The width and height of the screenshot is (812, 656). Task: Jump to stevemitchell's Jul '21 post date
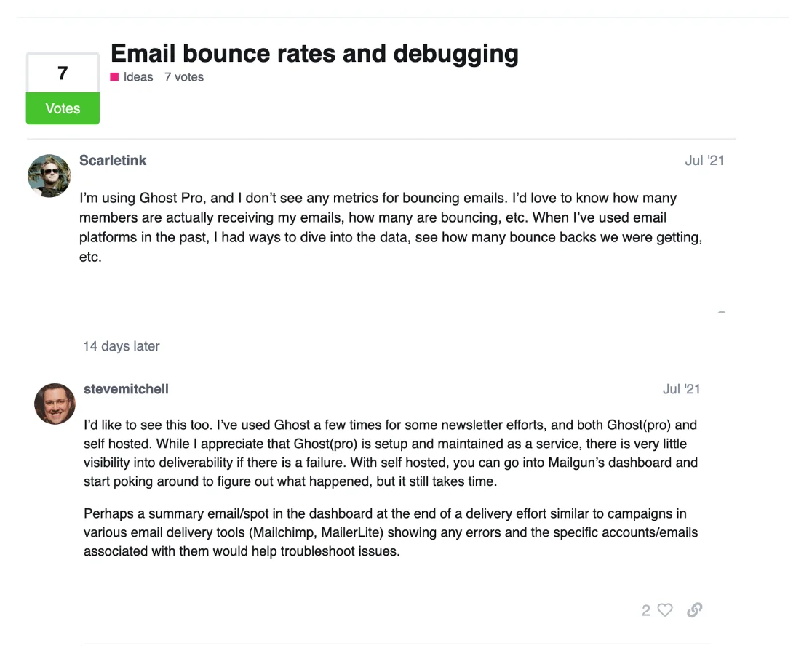681,389
